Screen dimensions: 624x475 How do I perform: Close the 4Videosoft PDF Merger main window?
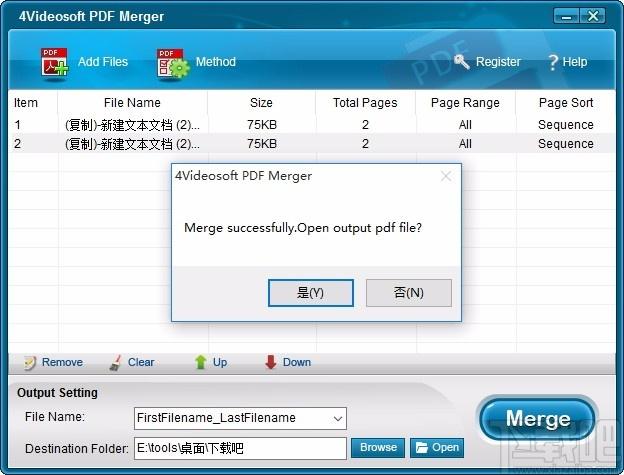593,16
